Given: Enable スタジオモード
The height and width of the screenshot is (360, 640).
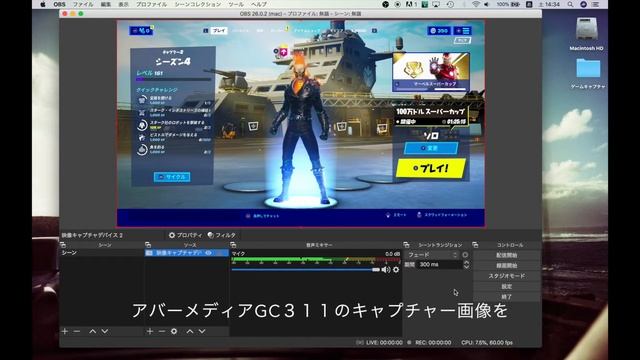Looking at the screenshot, I should [x=507, y=276].
